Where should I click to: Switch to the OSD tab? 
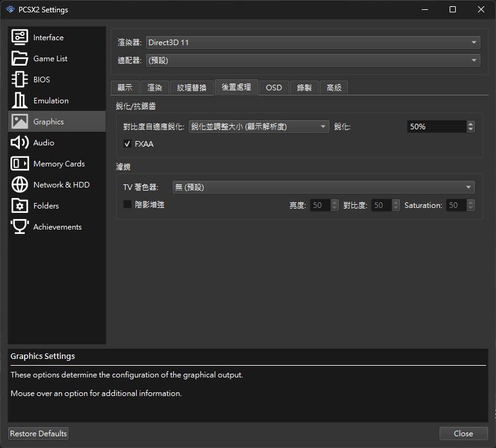pyautogui.click(x=274, y=88)
